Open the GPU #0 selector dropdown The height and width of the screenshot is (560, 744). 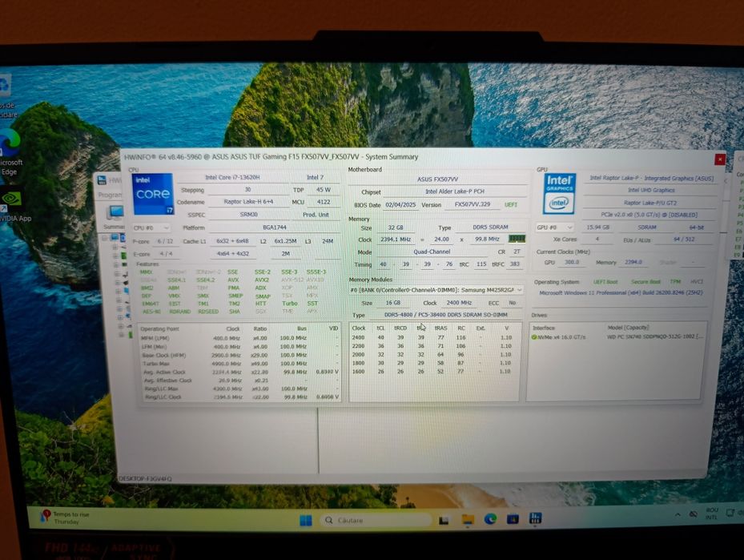tap(555, 228)
